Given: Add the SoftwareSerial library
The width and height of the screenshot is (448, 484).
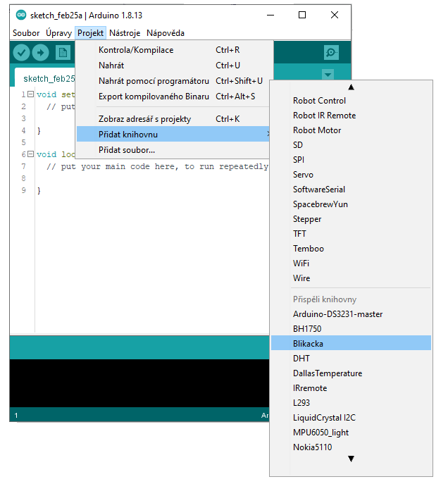Looking at the screenshot, I should [351, 190].
